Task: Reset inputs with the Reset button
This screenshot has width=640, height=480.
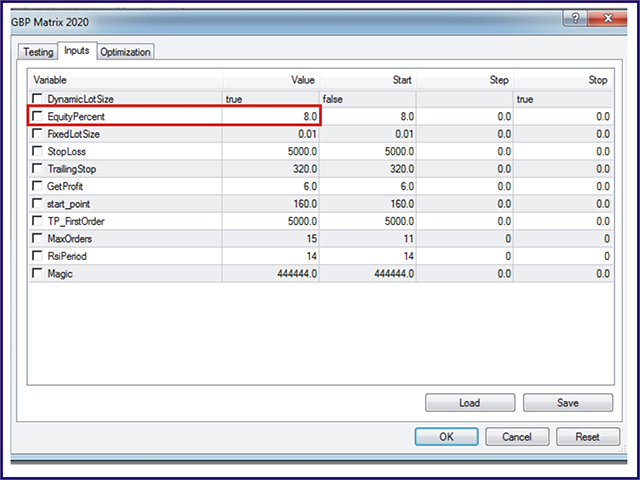Action: 587,436
